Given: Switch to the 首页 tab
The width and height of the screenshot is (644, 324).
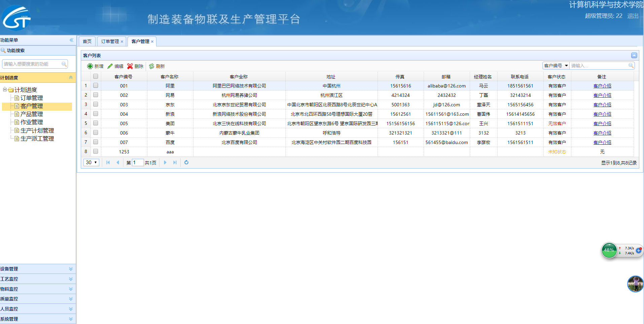Looking at the screenshot, I should tap(87, 41).
